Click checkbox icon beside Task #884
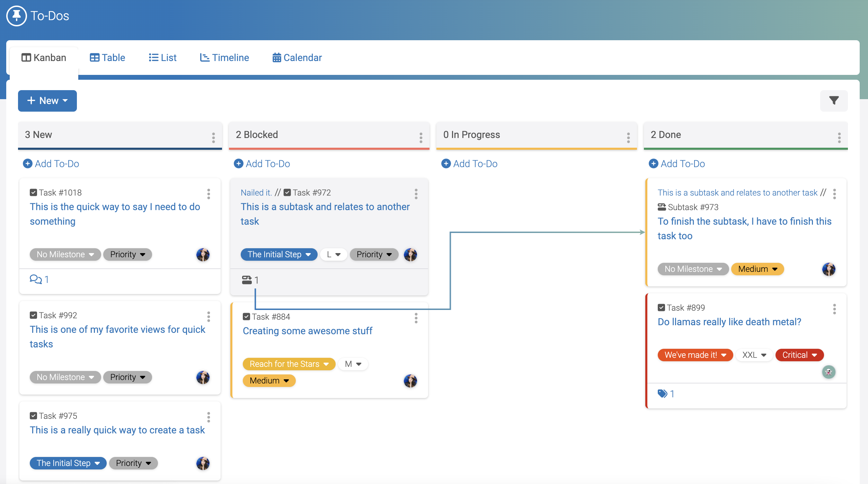868x484 pixels. (246, 317)
